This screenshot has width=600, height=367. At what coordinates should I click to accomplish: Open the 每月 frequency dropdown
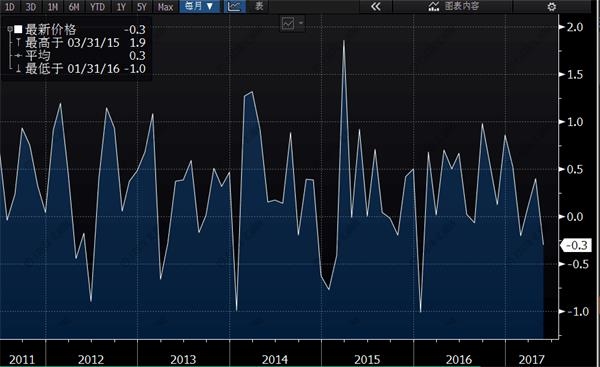pyautogui.click(x=199, y=6)
